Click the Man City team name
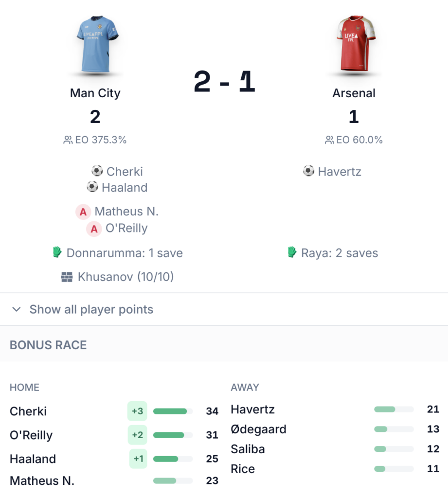448x498 pixels. (95, 93)
